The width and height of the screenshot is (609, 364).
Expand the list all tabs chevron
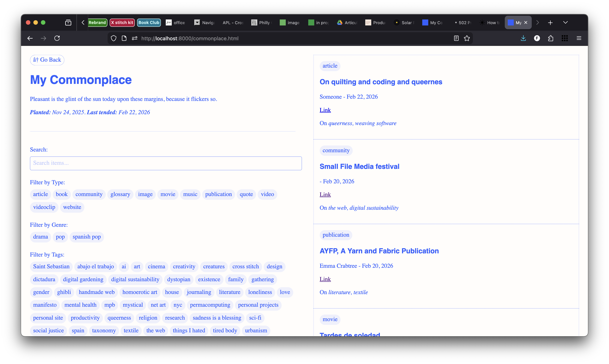[565, 23]
